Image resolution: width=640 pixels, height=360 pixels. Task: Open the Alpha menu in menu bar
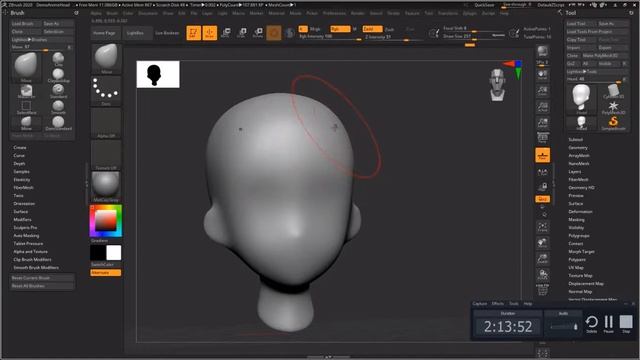pos(96,13)
